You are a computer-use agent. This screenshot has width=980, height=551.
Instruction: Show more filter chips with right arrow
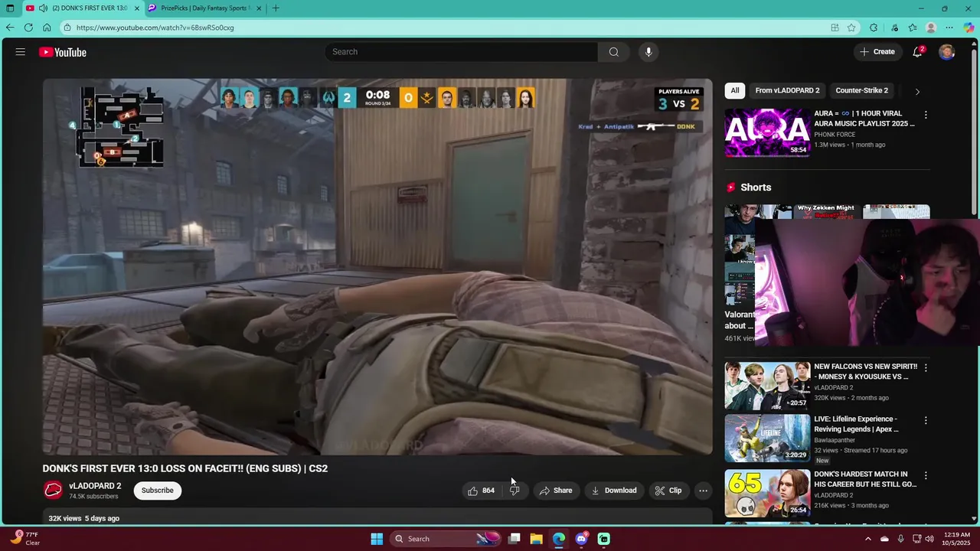(917, 91)
